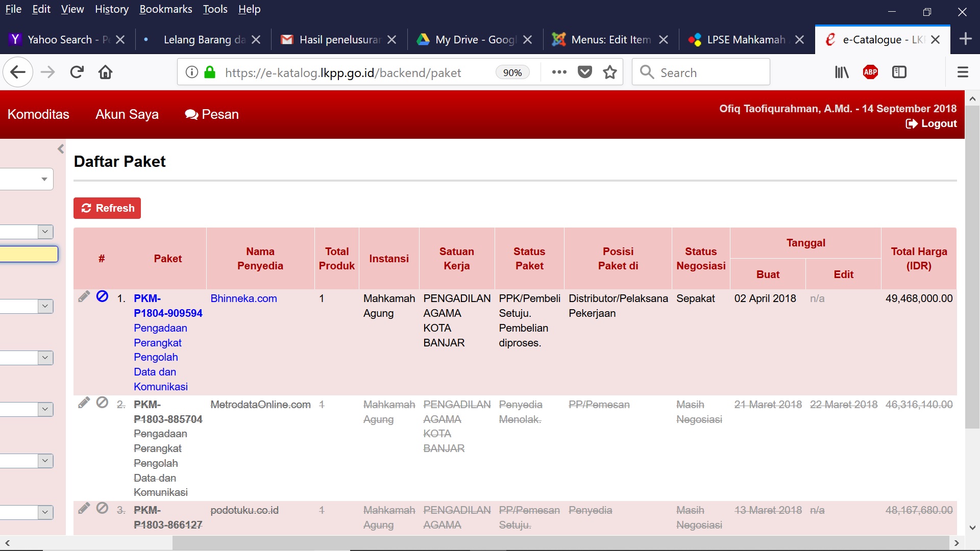The image size is (980, 551).
Task: Bookmark this page with star icon
Action: [x=609, y=72]
